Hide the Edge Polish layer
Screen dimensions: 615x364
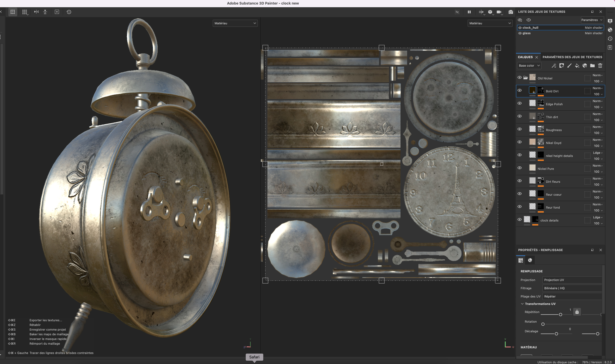click(x=520, y=103)
